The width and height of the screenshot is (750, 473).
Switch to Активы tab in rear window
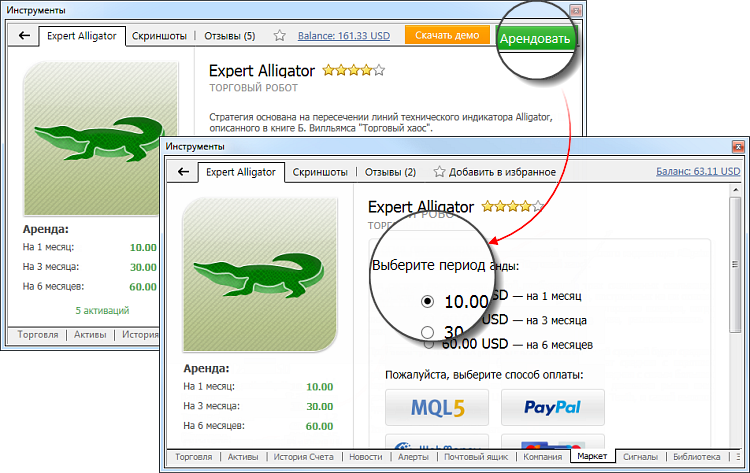click(90, 335)
